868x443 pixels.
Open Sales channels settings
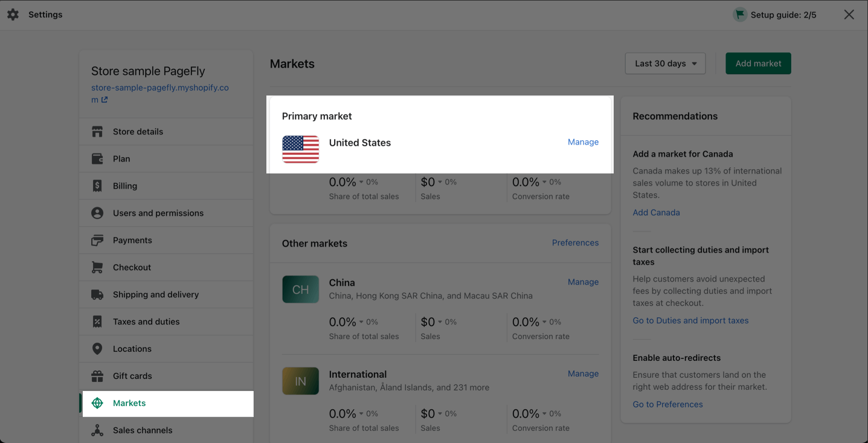click(x=166, y=430)
